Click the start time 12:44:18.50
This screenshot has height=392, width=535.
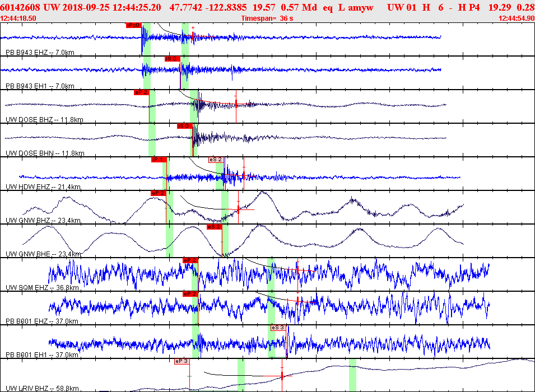pyautogui.click(x=18, y=18)
